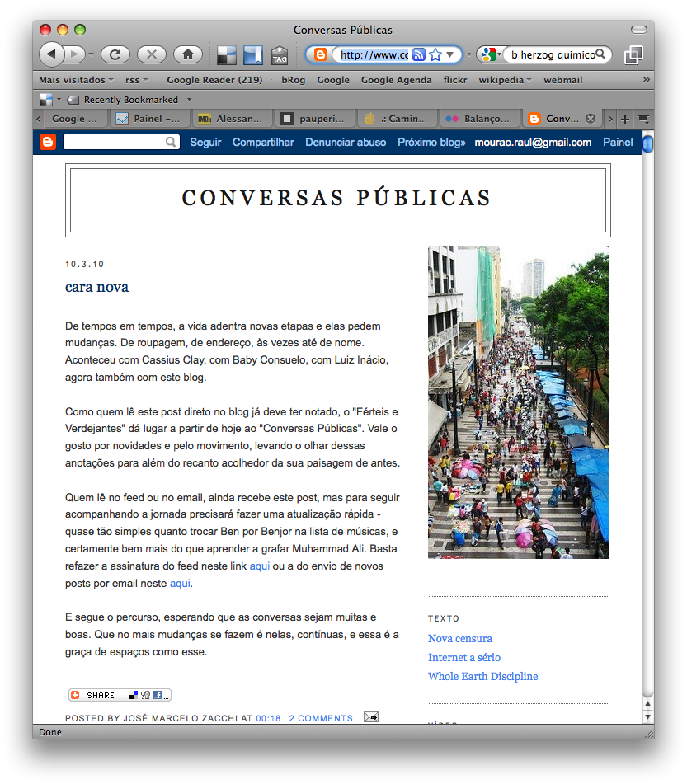Click the Delicious icon in Recently Bookmarked bar
The height and width of the screenshot is (784, 687).
coord(46,100)
